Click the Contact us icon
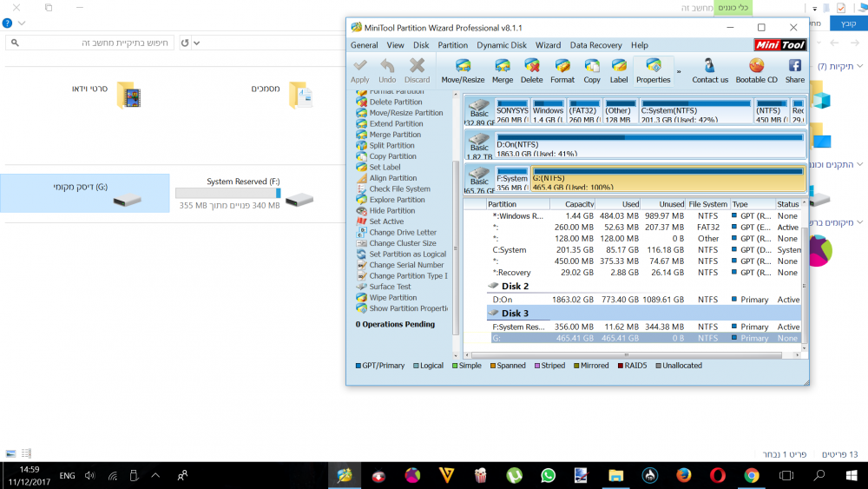Screen dimensions: 868x489 click(710, 66)
